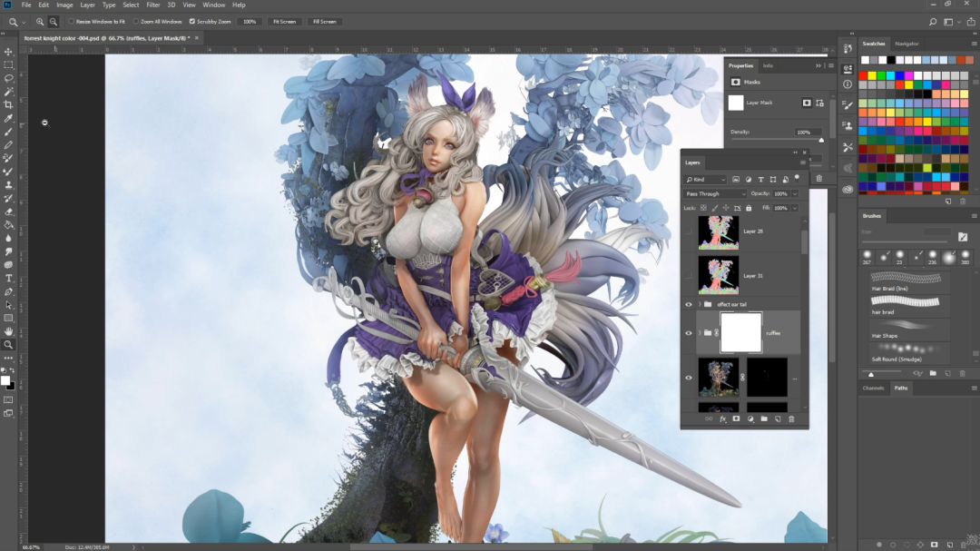
Task: Click the lock all padlock icon
Action: (749, 208)
